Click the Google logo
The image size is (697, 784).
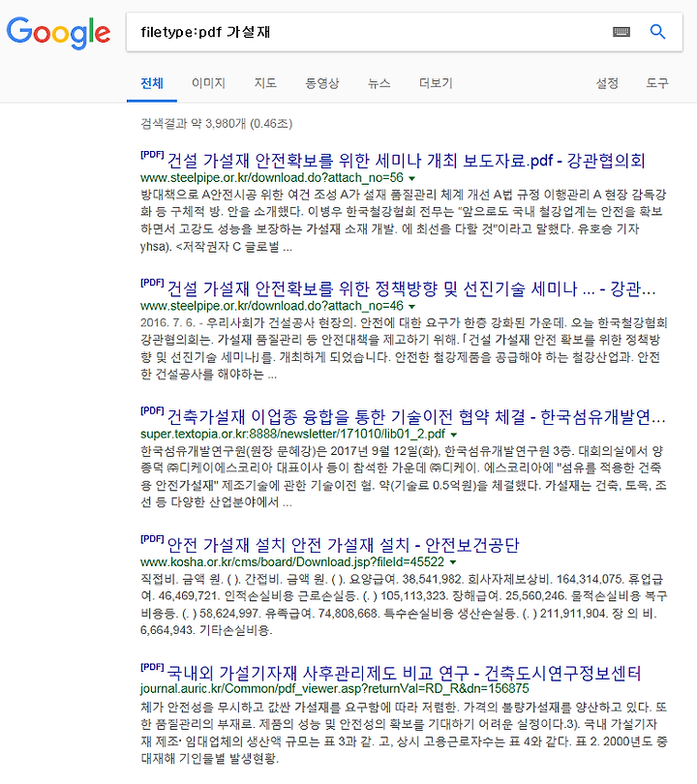pyautogui.click(x=58, y=33)
